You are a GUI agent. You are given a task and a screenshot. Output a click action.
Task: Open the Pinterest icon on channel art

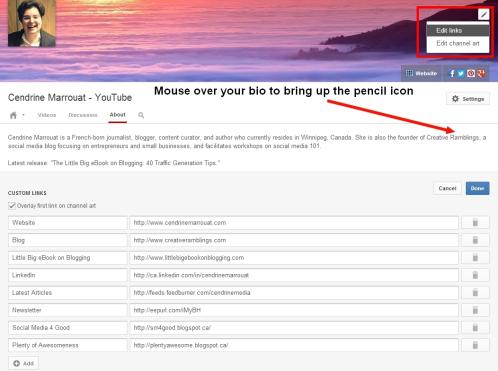471,73
